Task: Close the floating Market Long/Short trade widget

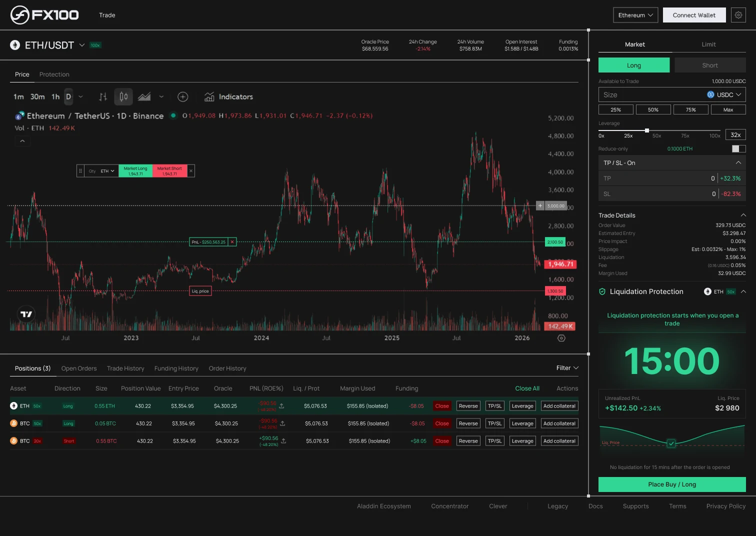Action: pos(191,171)
